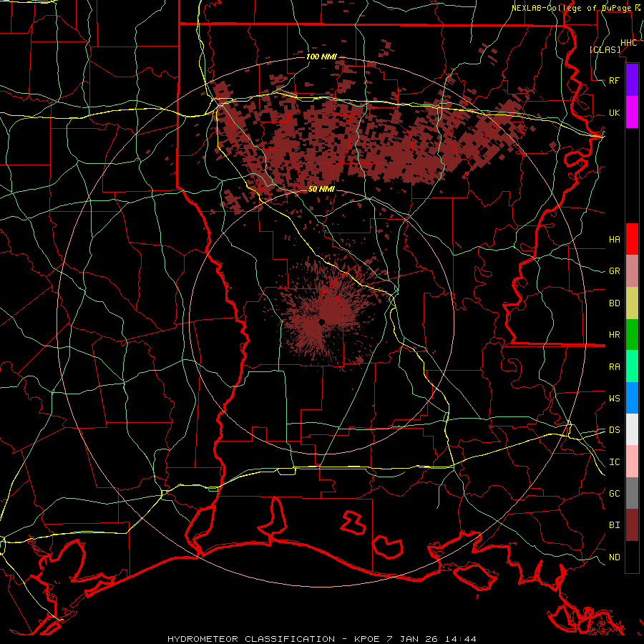Click the dark red BI biological swatch
644x644 pixels.
click(x=632, y=525)
